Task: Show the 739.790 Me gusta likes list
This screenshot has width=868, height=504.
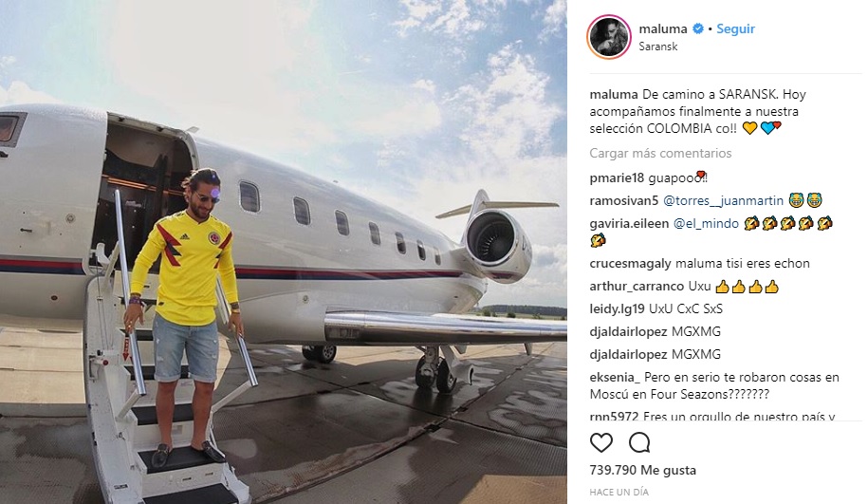Action: pos(642,470)
